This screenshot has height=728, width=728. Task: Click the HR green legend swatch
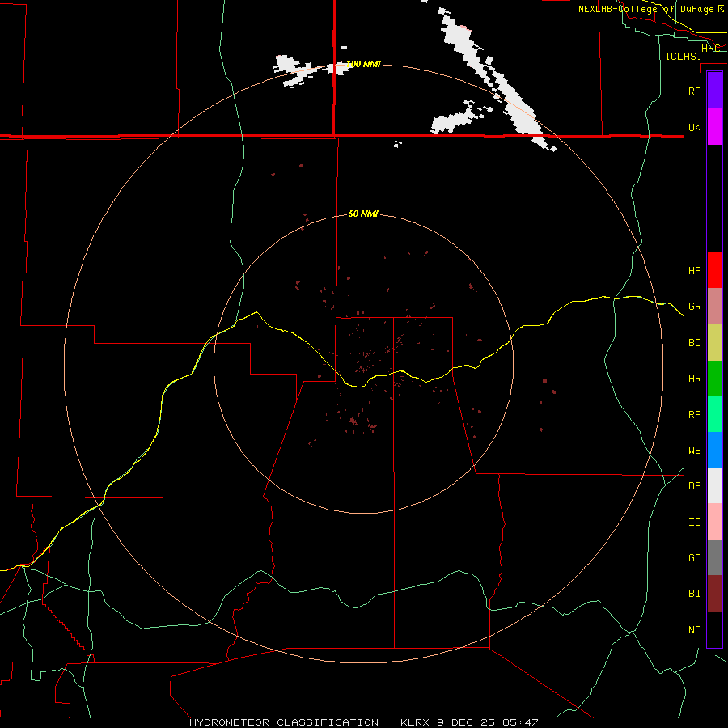714,379
